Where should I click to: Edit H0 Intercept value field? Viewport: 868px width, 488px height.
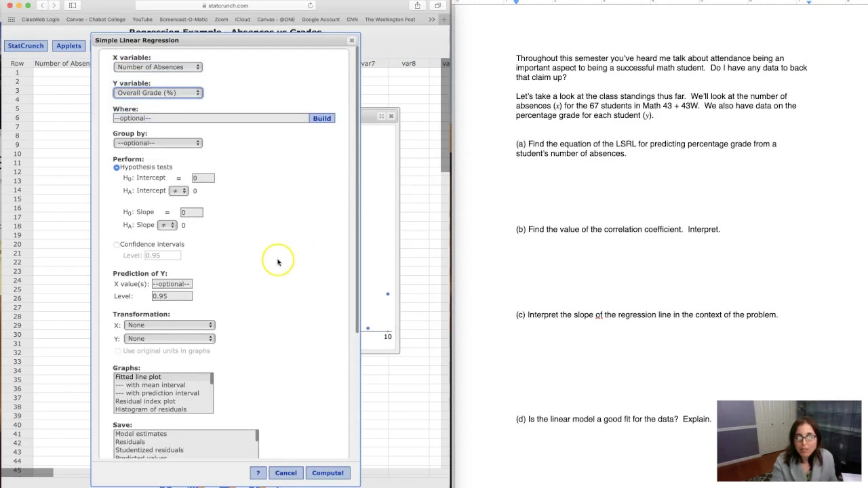click(203, 178)
